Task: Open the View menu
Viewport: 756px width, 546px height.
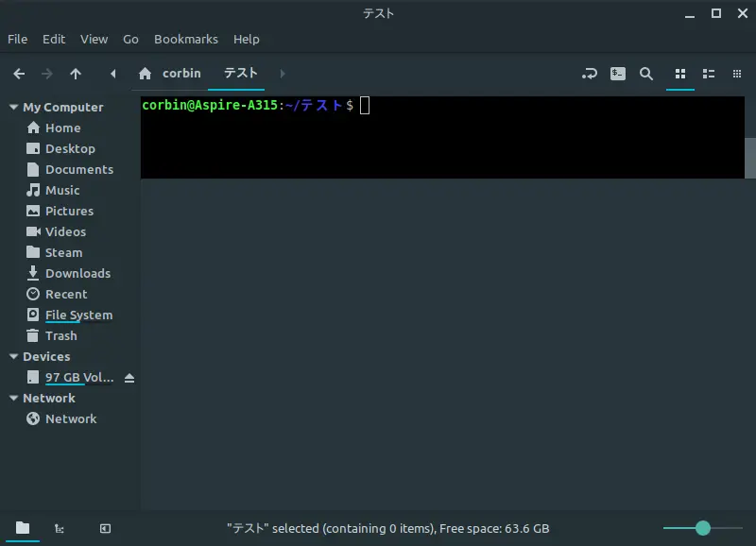Action: (x=94, y=40)
